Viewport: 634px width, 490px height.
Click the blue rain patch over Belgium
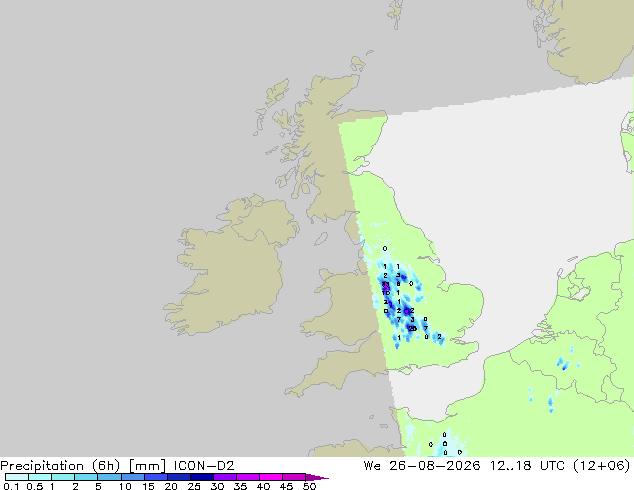[563, 364]
